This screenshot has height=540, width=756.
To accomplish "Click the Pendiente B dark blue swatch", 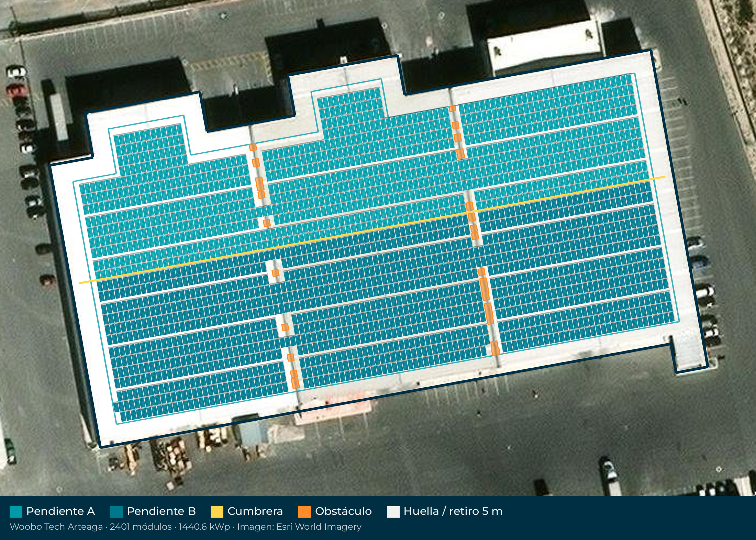I will click(x=116, y=512).
